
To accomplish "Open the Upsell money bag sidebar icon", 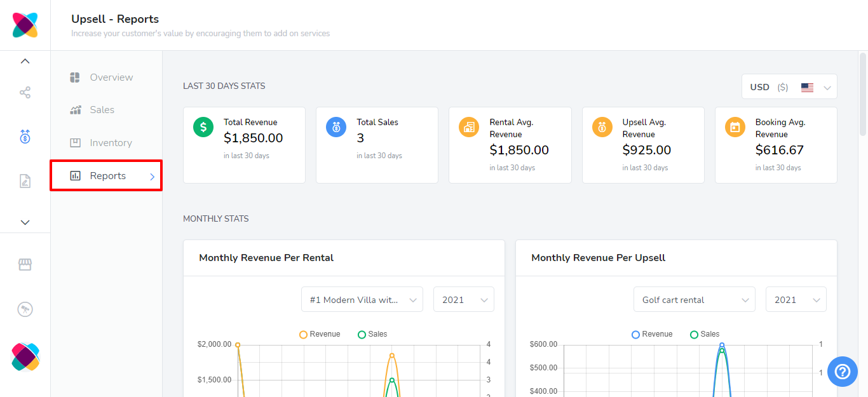I will 25,136.
